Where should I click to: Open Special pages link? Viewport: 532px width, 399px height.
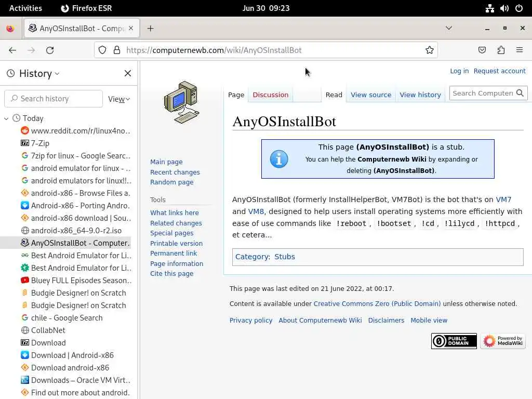pyautogui.click(x=171, y=233)
